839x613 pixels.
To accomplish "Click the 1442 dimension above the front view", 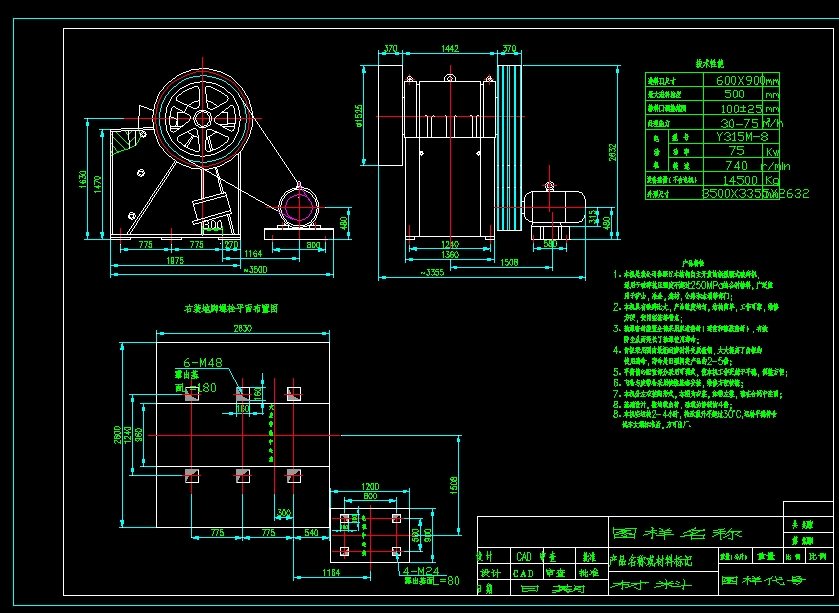I will pos(449,48).
